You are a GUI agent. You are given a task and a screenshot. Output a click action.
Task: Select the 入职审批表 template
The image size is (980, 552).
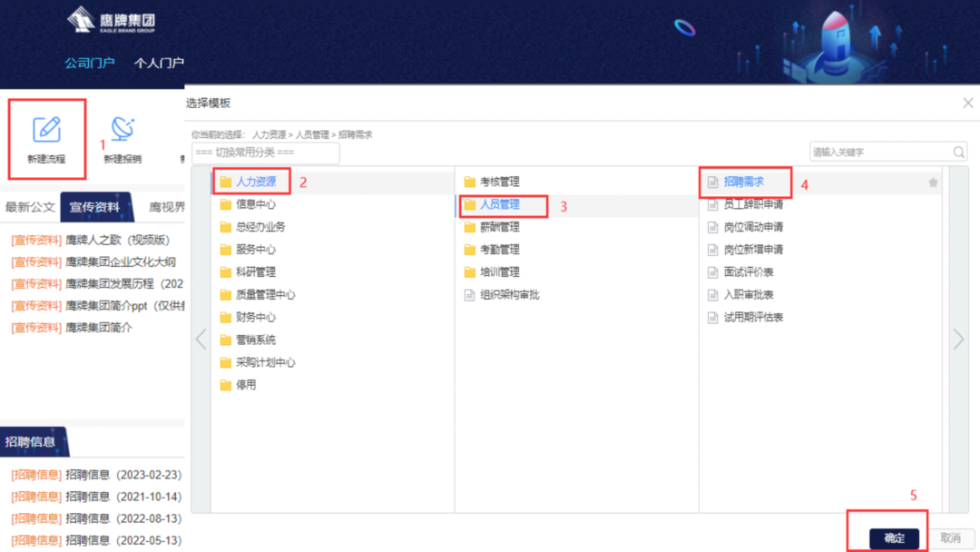(740, 294)
